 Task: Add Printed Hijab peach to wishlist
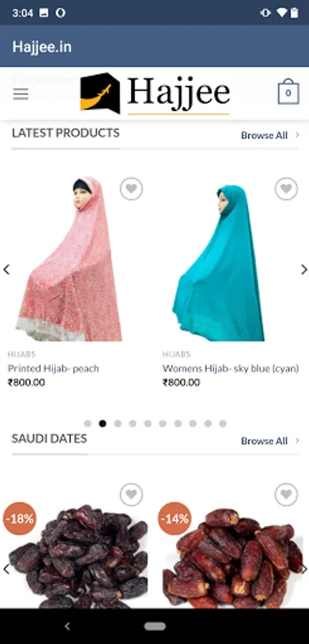pos(132,189)
